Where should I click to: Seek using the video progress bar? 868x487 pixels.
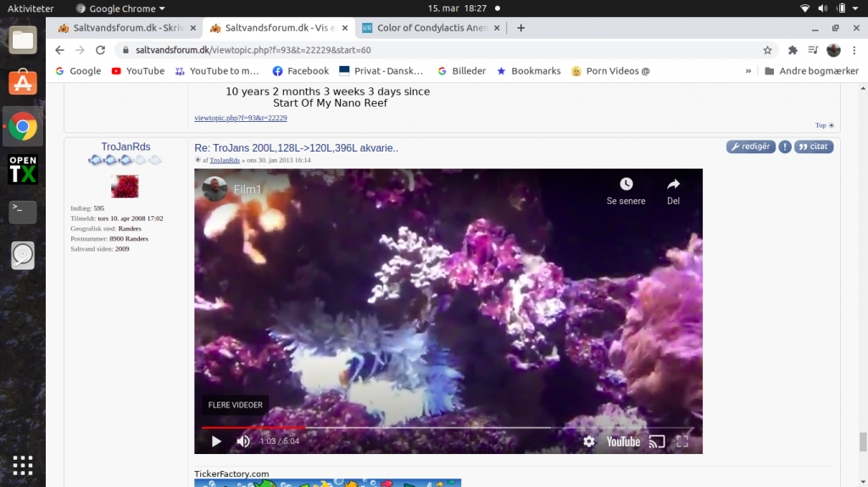(x=448, y=428)
